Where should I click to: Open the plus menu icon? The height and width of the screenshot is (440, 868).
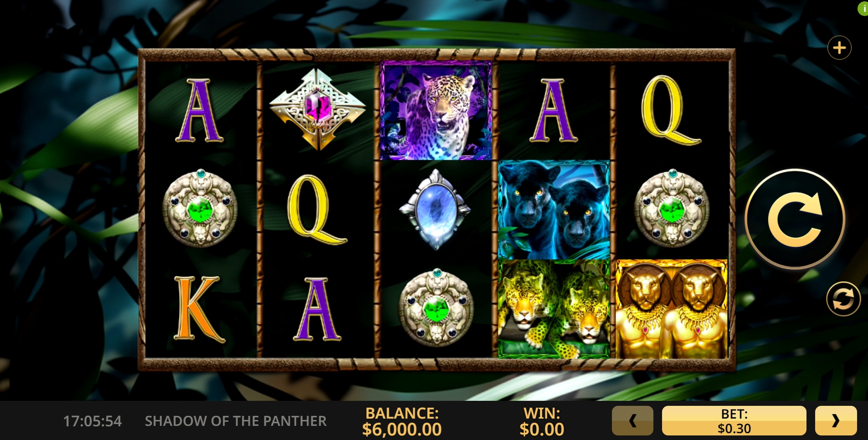(x=839, y=48)
